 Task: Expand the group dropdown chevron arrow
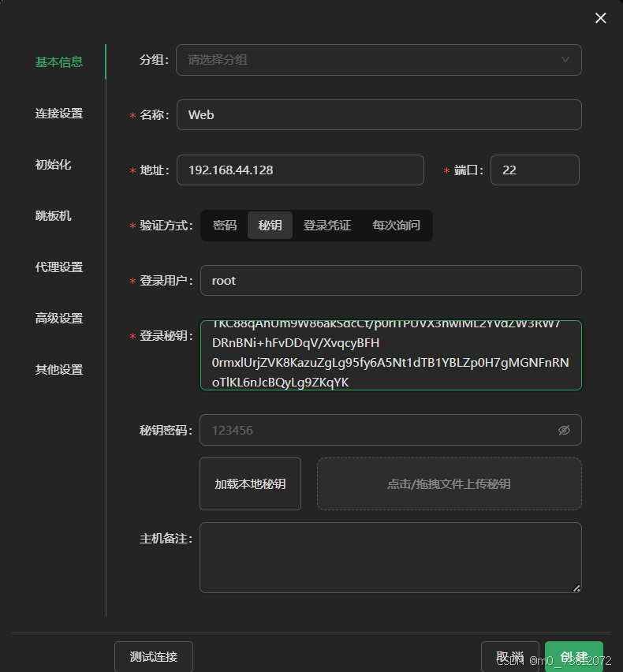(x=565, y=60)
